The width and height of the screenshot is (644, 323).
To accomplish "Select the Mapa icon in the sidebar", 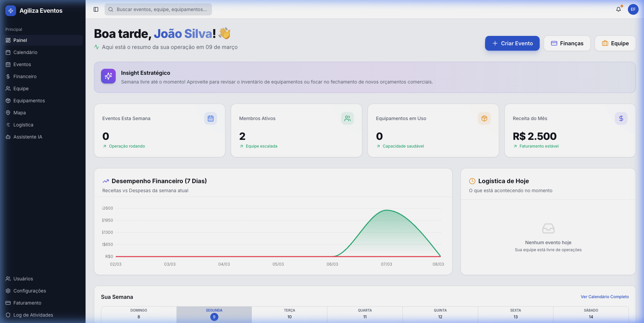I will 8,113.
